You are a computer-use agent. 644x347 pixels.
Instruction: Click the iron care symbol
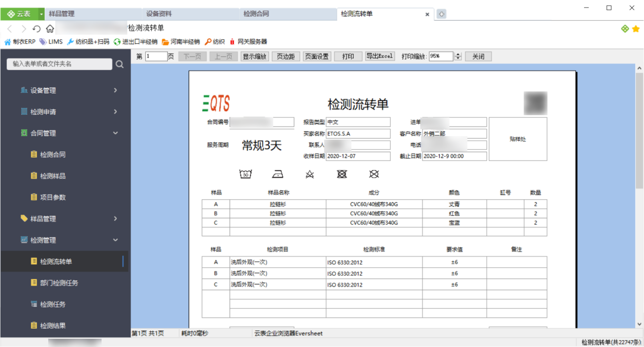pos(278,174)
